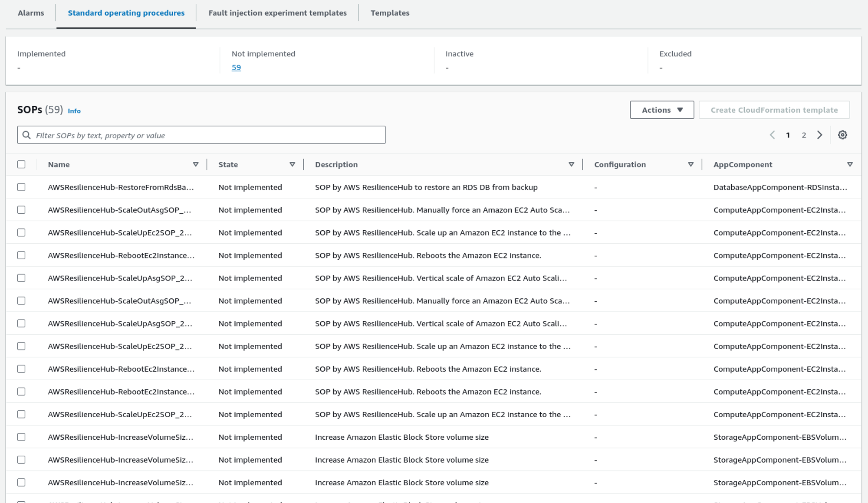Screen dimensions: 868x503
Task: Open the Actions dropdown
Action: pos(661,110)
